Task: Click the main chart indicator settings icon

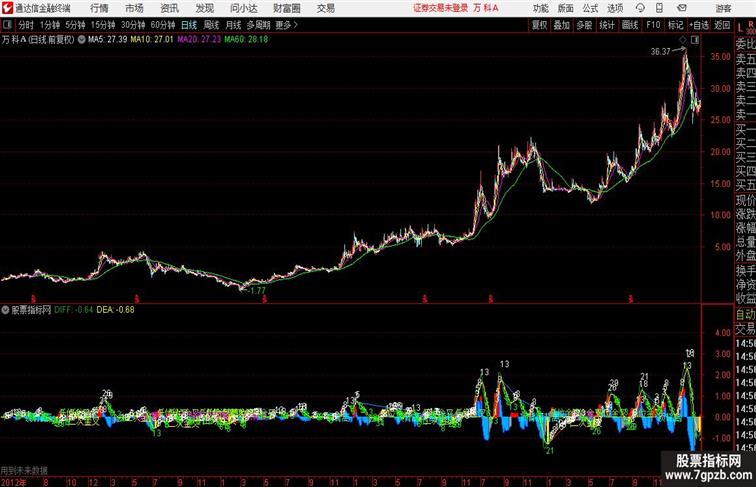Action: tap(81, 40)
